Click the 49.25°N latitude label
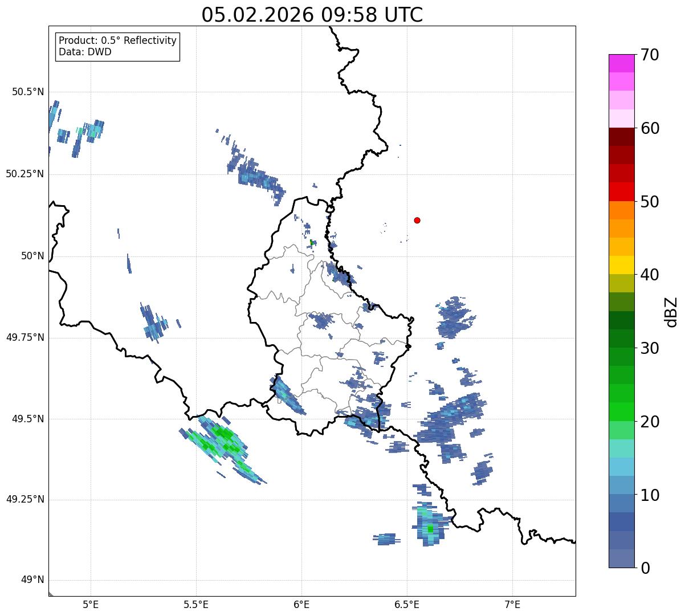685x616 pixels. pyautogui.click(x=25, y=499)
